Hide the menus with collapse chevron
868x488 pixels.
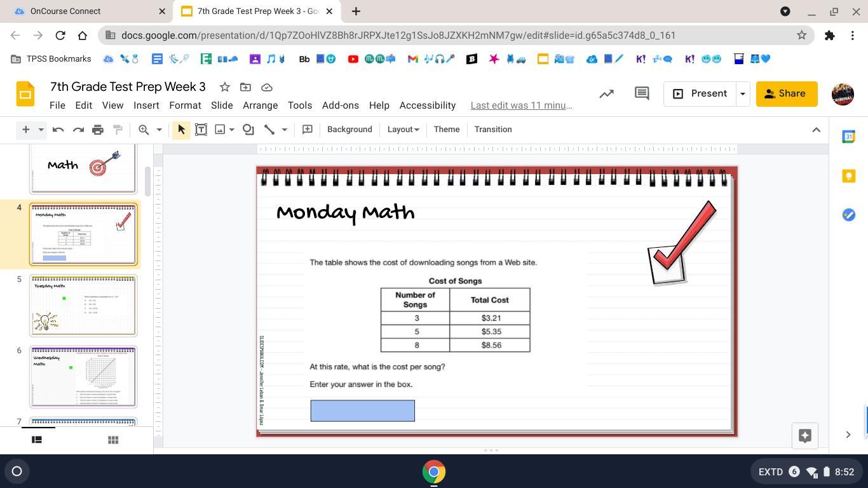pos(816,130)
